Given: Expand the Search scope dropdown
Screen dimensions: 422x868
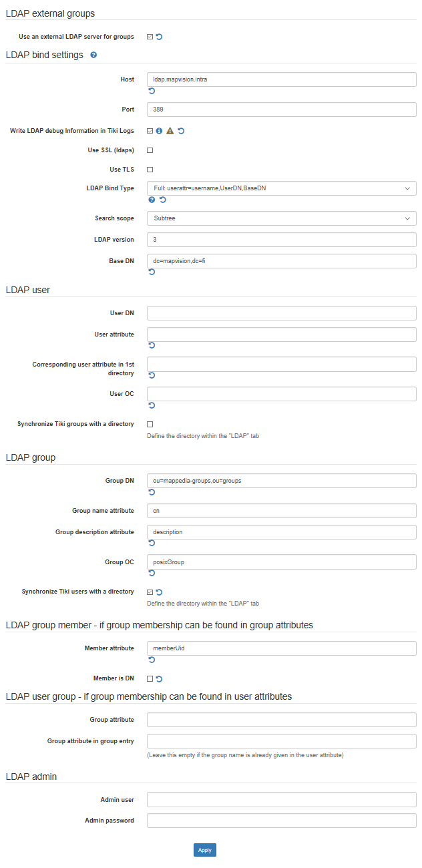Looking at the screenshot, I should click(282, 218).
